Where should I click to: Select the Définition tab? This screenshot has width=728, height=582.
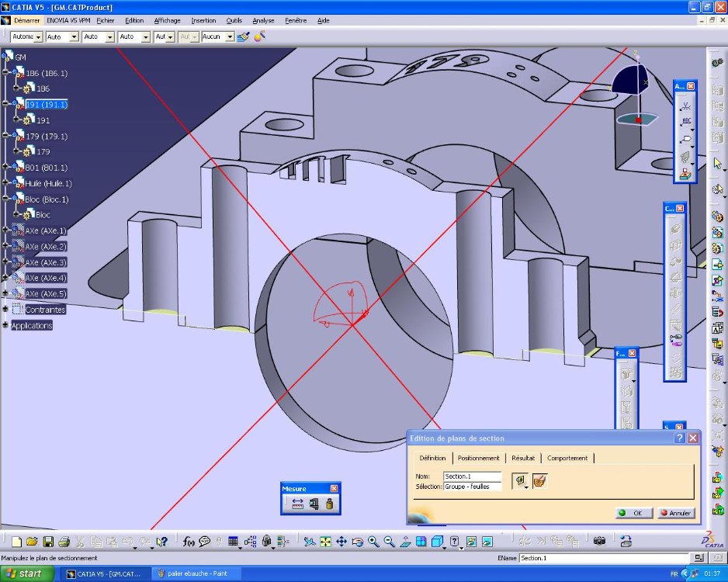click(432, 458)
